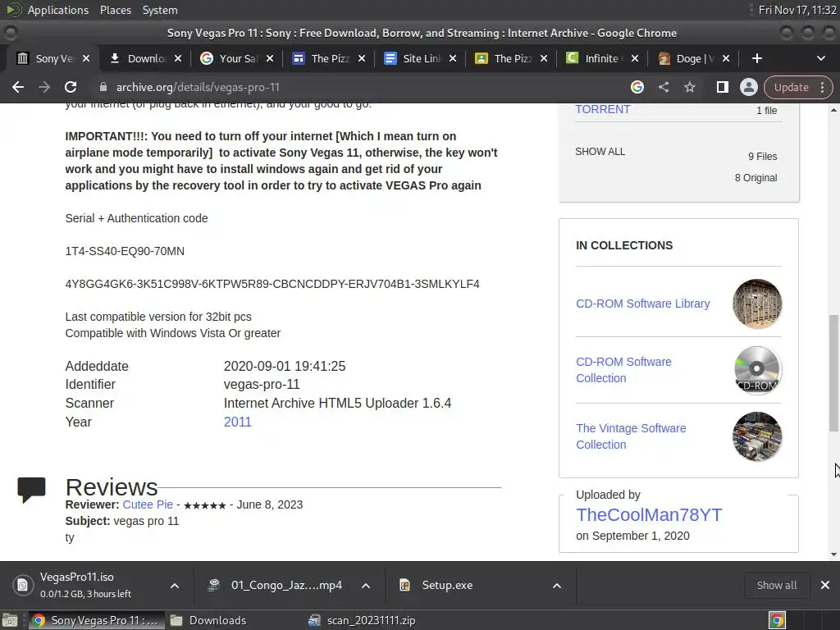Click the CD-ROM disc thumbnail

757,370
